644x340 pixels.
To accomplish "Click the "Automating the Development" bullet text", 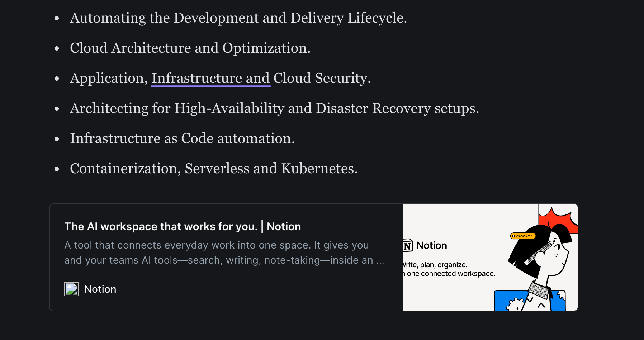I will point(238,18).
